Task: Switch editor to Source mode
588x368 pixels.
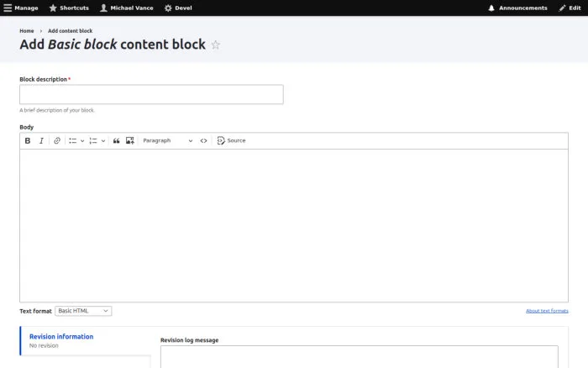Action: click(x=231, y=140)
